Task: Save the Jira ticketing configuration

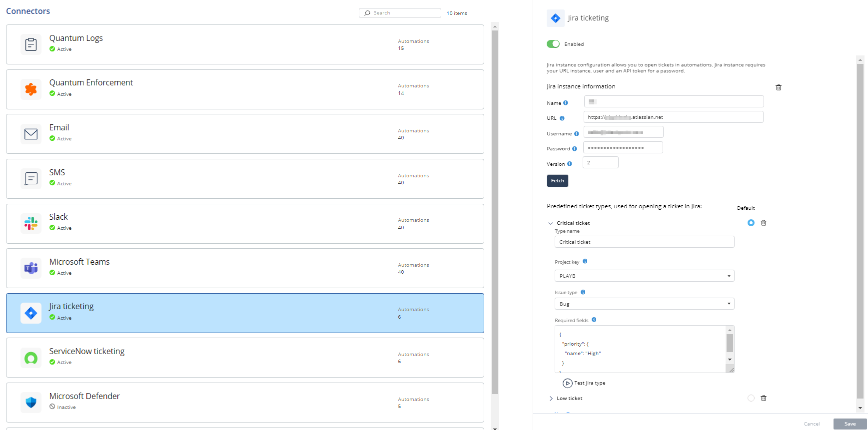Action: [x=850, y=424]
